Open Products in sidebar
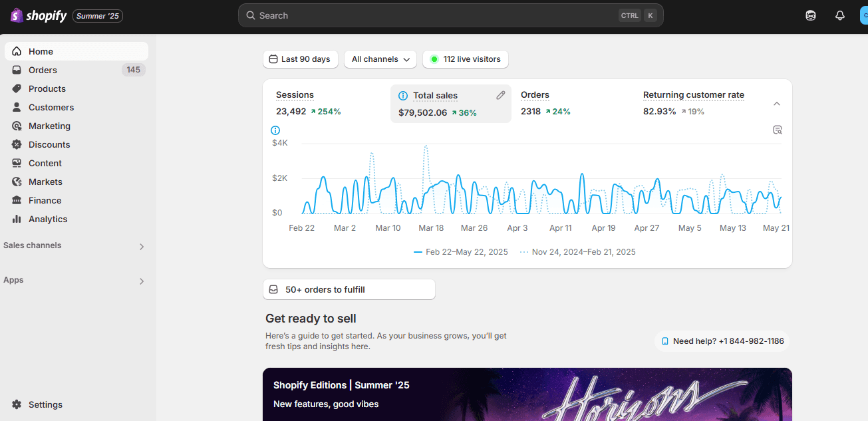 coord(76,88)
